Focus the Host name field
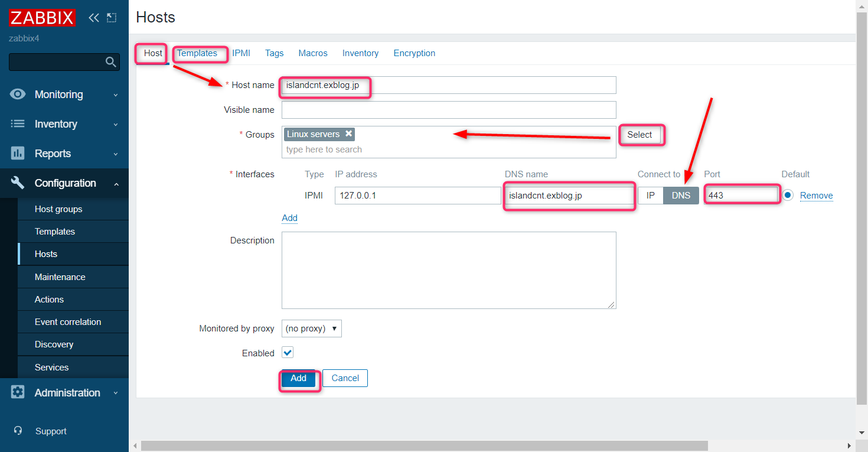This screenshot has width=868, height=452. 449,85
